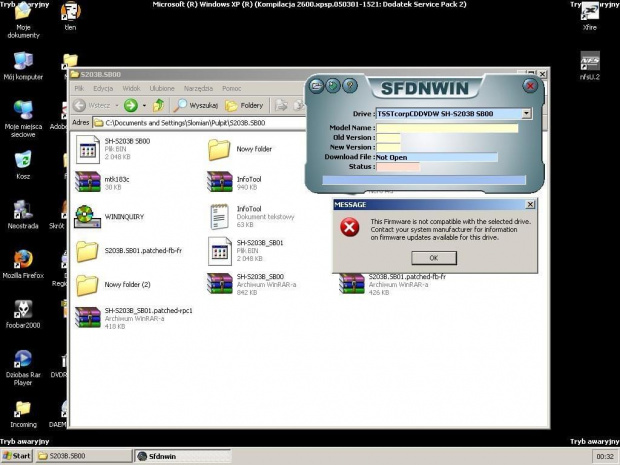
Task: Click the green Forward arrow button
Action: [x=131, y=105]
